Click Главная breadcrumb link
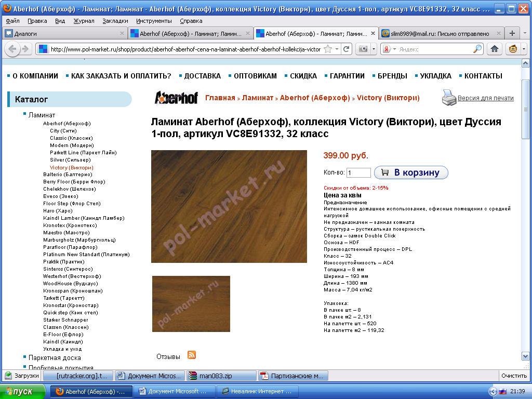The width and height of the screenshot is (532, 399). pos(220,98)
